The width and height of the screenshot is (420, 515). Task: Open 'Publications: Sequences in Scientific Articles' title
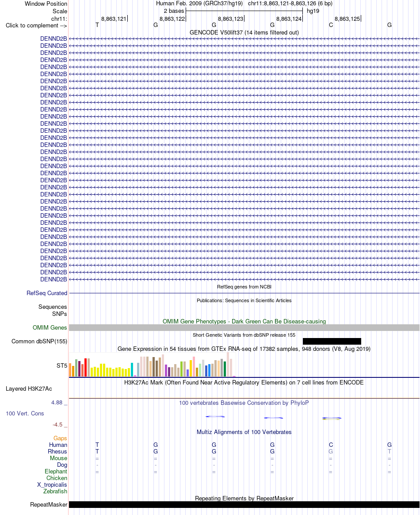[x=244, y=300]
